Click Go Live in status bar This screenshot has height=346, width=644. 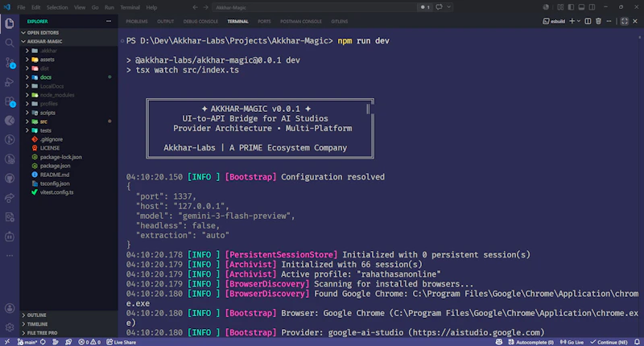[572, 342]
